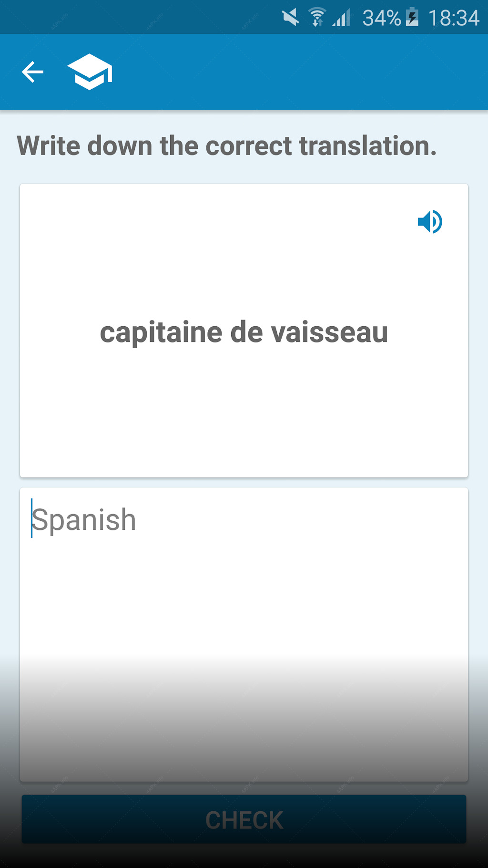Tap the word capitaine on the card
Image resolution: width=488 pixels, height=868 pixels.
161,332
